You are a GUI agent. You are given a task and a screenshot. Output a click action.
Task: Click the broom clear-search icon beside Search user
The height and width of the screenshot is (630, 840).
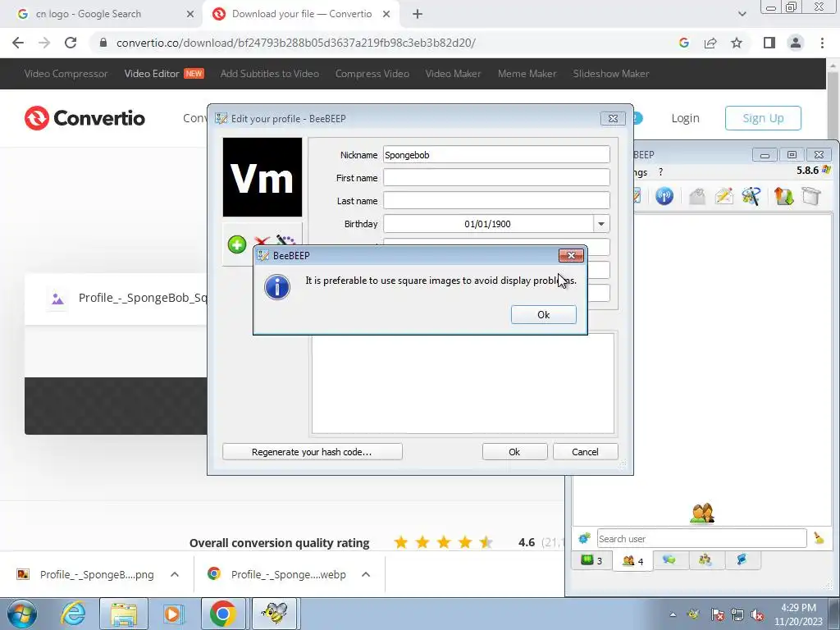coord(819,538)
